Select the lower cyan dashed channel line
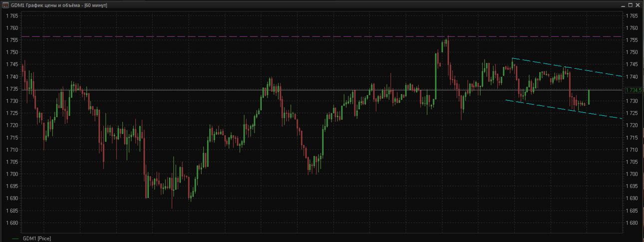This screenshot has width=644, height=242. [x=564, y=109]
